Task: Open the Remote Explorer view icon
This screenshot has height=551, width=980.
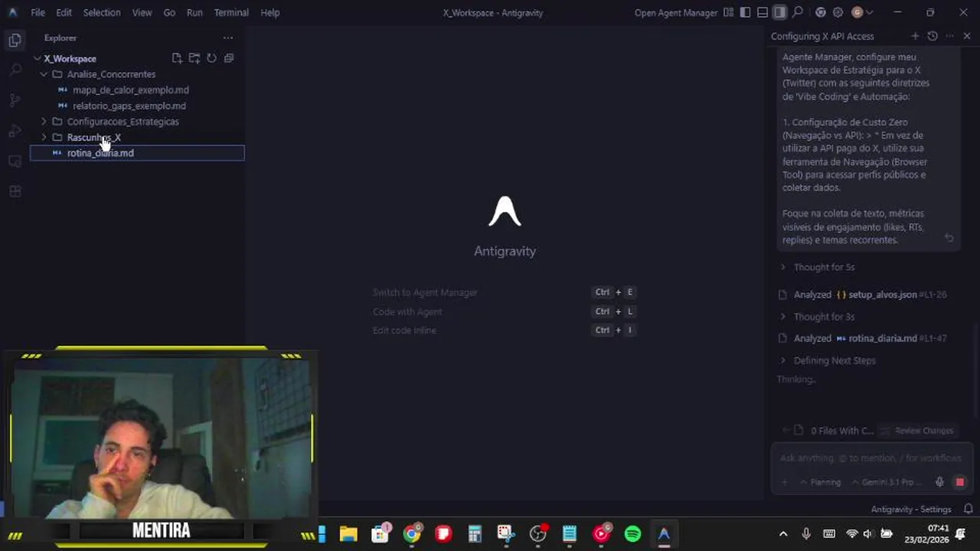Action: (x=15, y=161)
